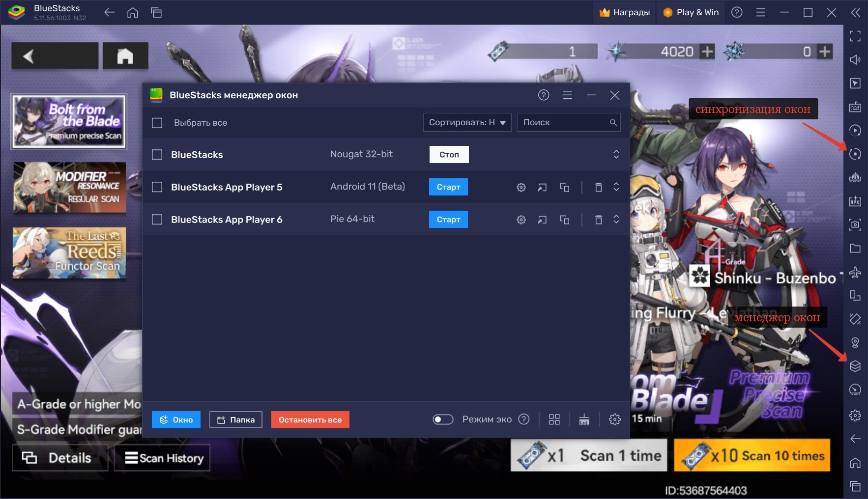This screenshot has height=499, width=868.
Task: Open set location icon in sidebar
Action: [x=855, y=342]
